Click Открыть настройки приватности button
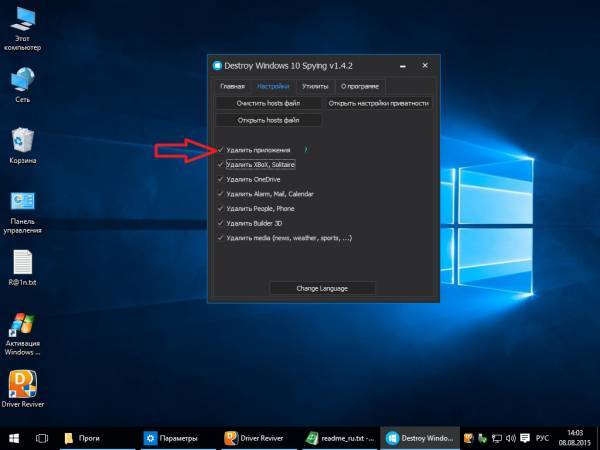The height and width of the screenshot is (450, 600). coord(378,103)
